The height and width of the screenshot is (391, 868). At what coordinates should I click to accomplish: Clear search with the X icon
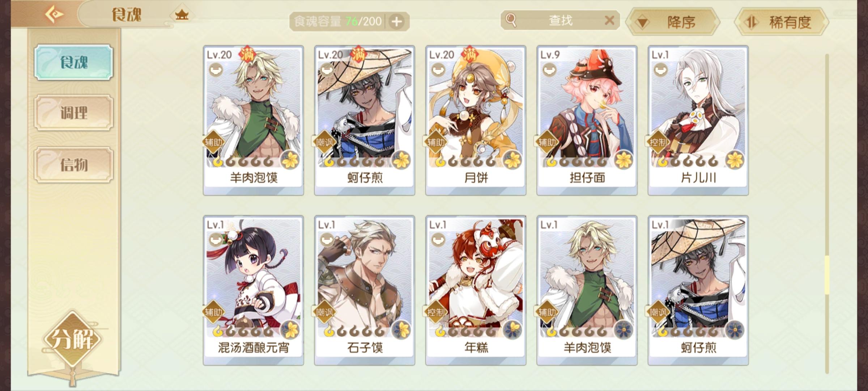(x=609, y=20)
